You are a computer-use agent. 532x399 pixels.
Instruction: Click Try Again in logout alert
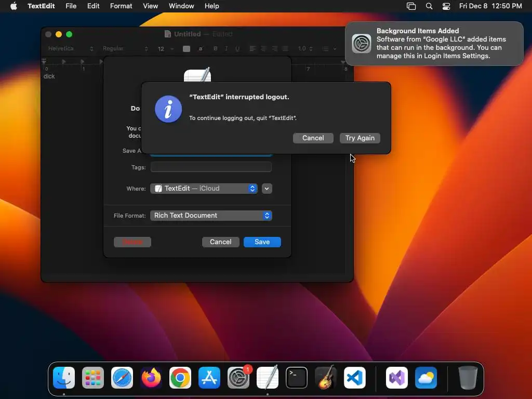tap(360, 138)
